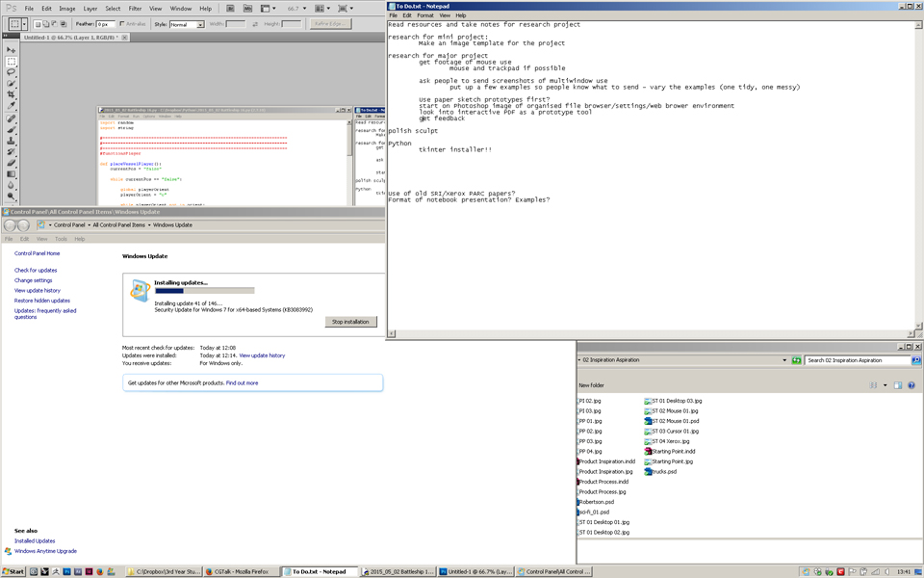Click the Start button on the taskbar

tap(13, 571)
